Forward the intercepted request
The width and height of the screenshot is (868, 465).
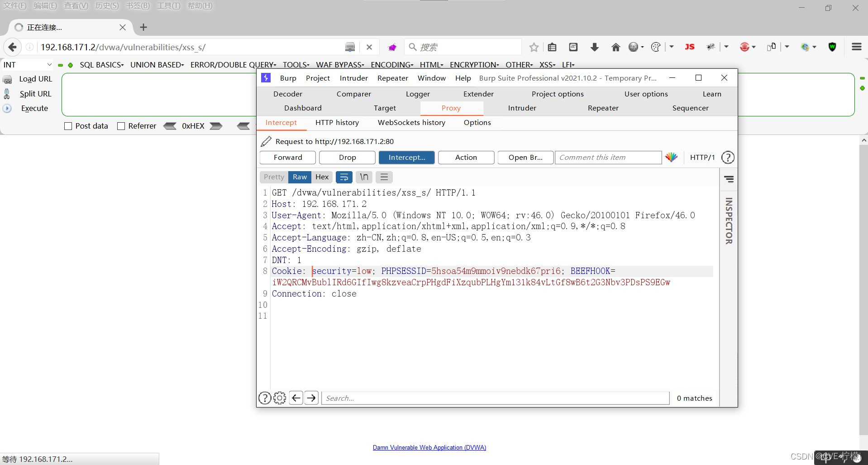click(288, 158)
